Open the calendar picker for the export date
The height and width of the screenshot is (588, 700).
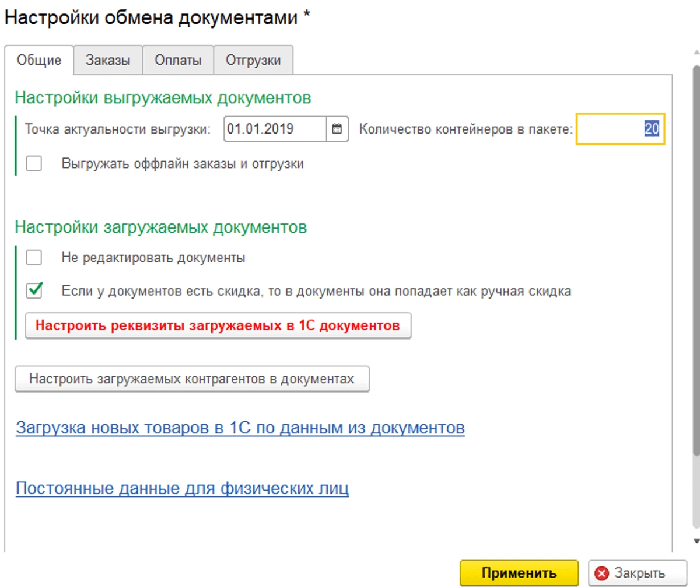337,129
